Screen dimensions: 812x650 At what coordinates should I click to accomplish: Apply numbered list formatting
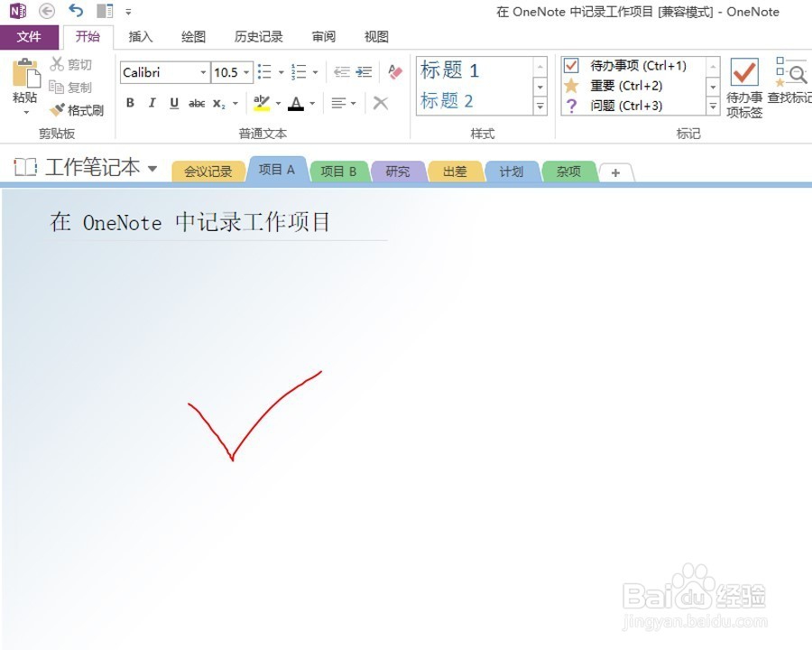click(x=299, y=72)
